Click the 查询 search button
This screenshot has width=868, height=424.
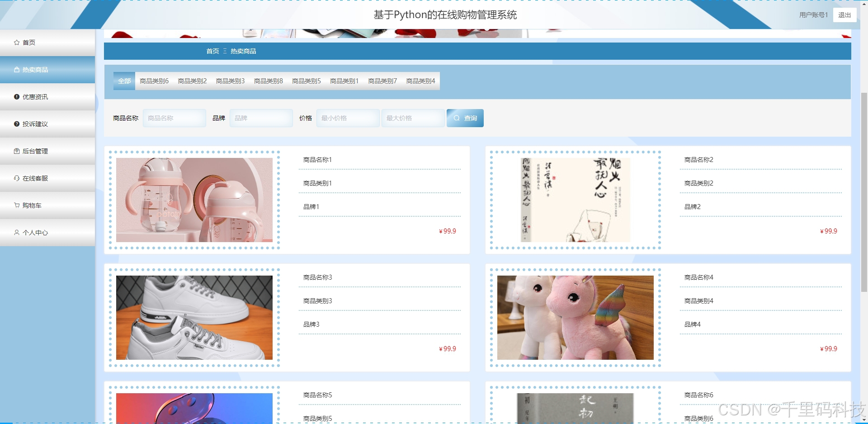[x=465, y=118]
